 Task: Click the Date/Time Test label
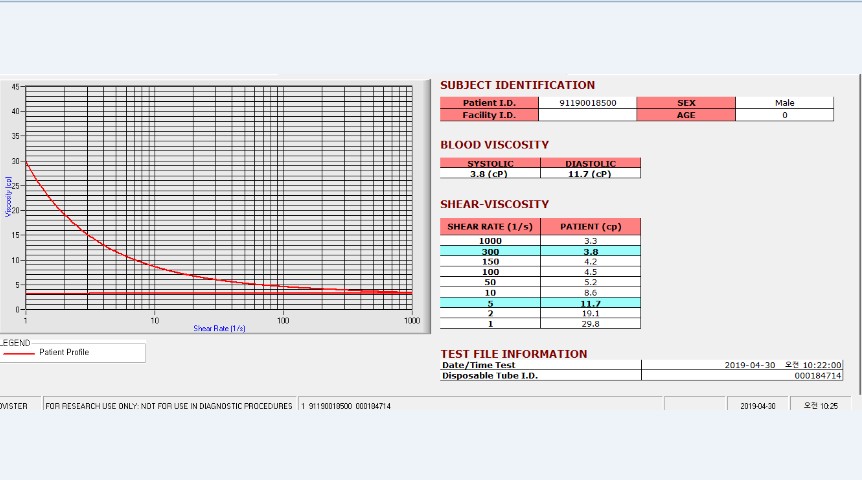pyautogui.click(x=478, y=365)
